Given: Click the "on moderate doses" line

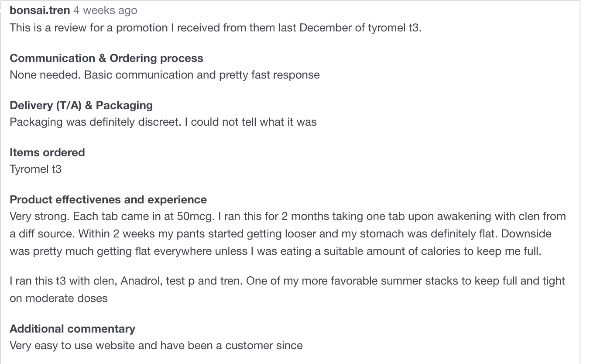Looking at the screenshot, I should [x=58, y=298].
